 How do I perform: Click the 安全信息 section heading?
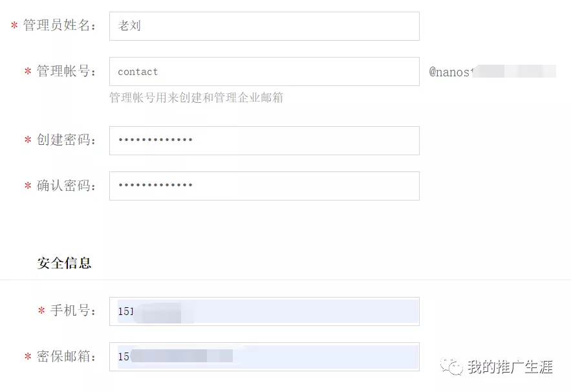(64, 263)
